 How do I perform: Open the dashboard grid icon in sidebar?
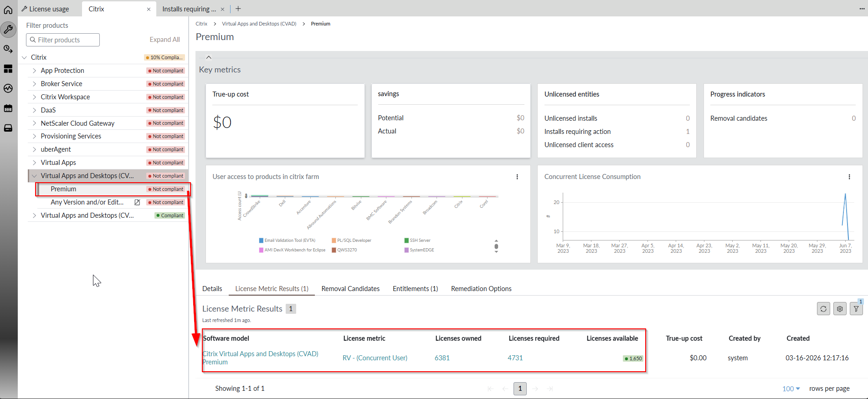pos(8,69)
